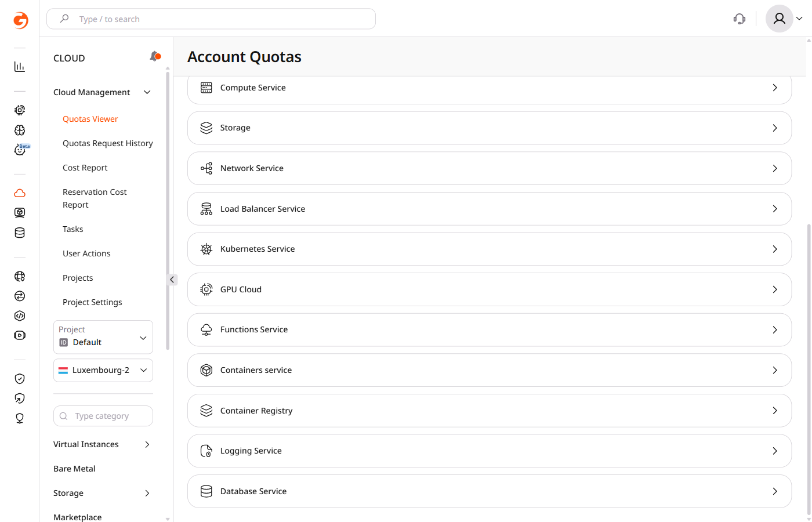Open the Logging Service row
This screenshot has width=812, height=522.
pyautogui.click(x=490, y=451)
